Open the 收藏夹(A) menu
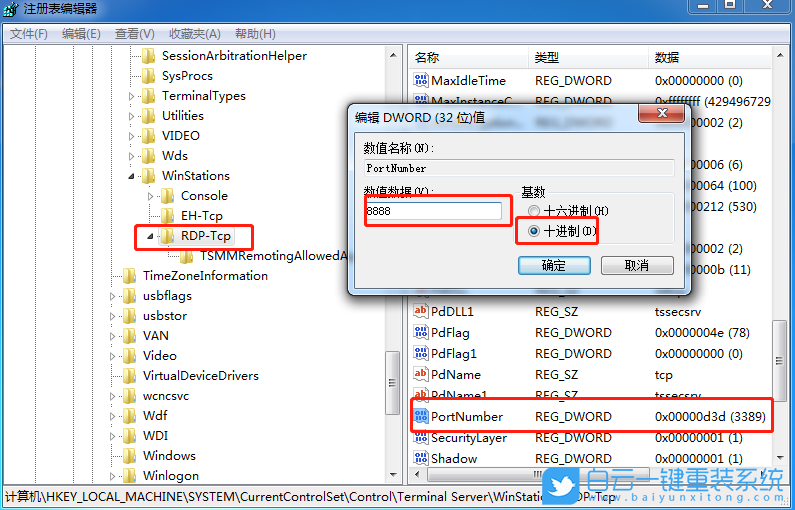The width and height of the screenshot is (795, 510). 195,34
